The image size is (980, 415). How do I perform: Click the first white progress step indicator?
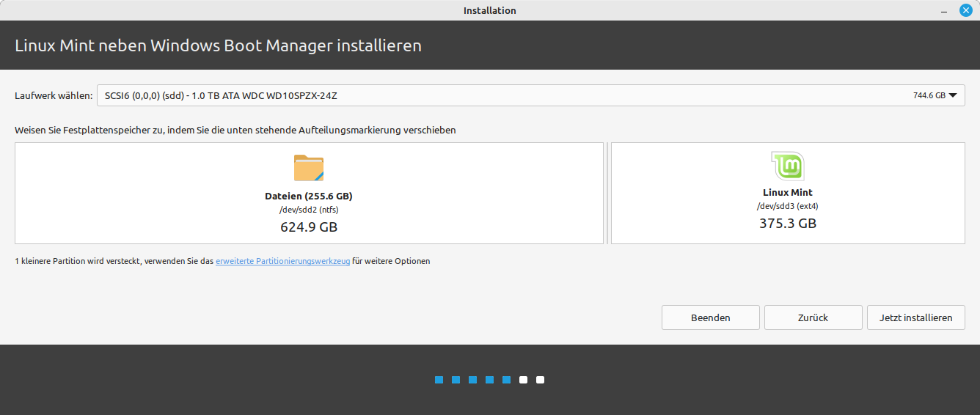pyautogui.click(x=523, y=380)
